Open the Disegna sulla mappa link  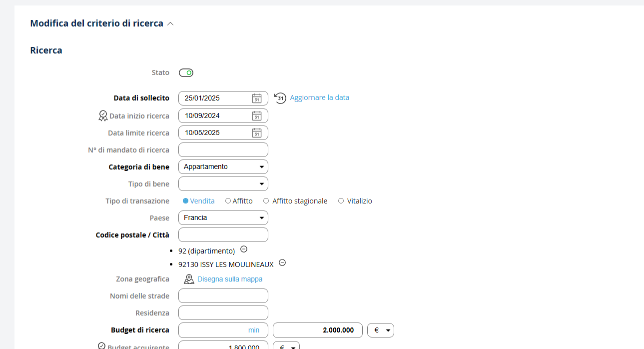click(x=230, y=279)
